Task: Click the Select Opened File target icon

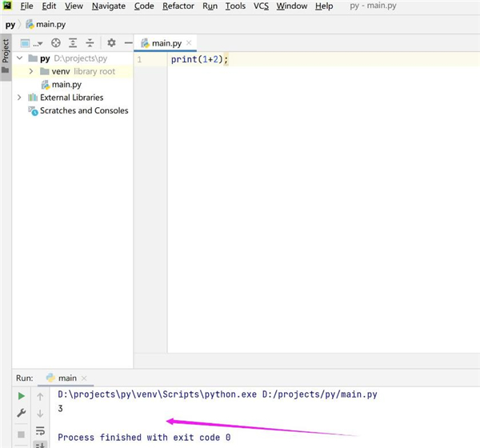Action: (x=56, y=43)
